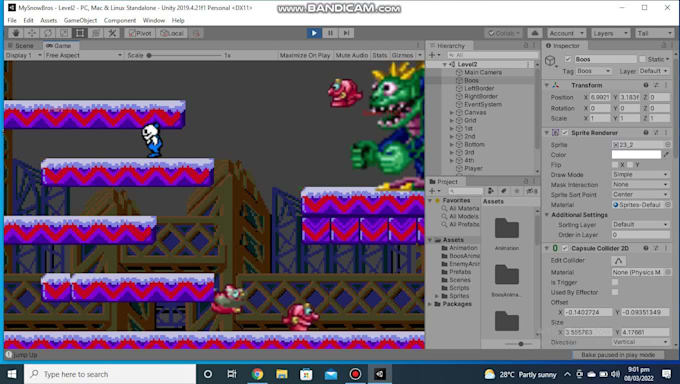Open the GameObject cube icon picker in Inspector
The image size is (680, 384).
click(x=551, y=61)
